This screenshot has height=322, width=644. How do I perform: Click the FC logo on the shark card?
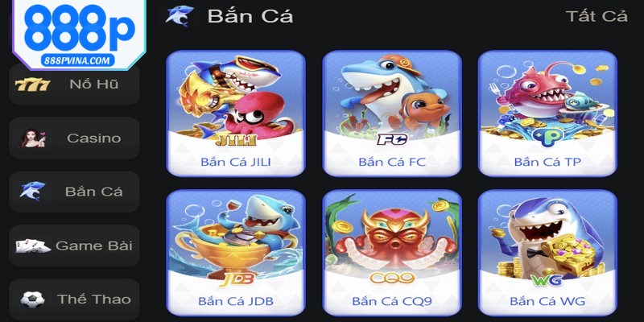[392, 139]
